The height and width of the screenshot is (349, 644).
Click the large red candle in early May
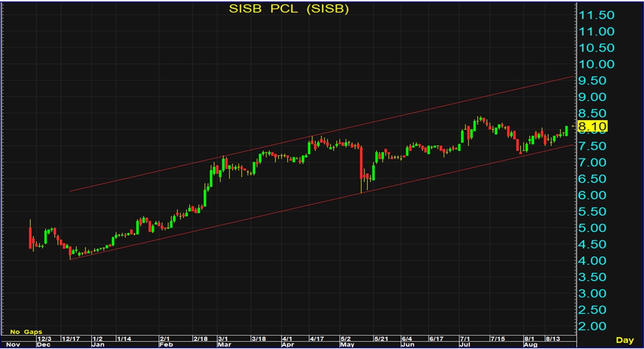[362, 163]
